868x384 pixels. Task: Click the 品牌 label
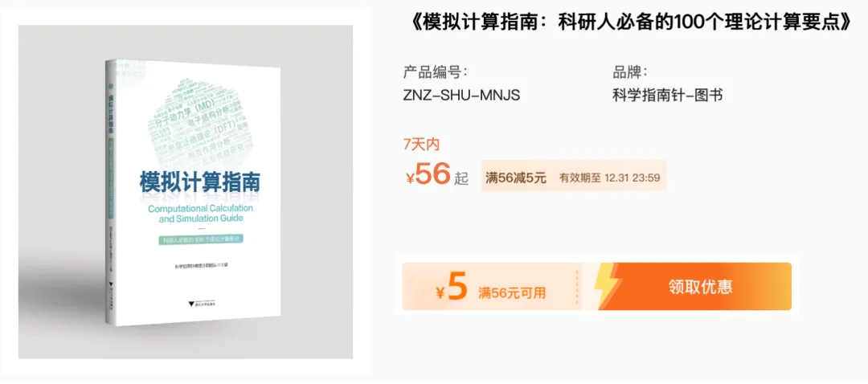tap(630, 72)
